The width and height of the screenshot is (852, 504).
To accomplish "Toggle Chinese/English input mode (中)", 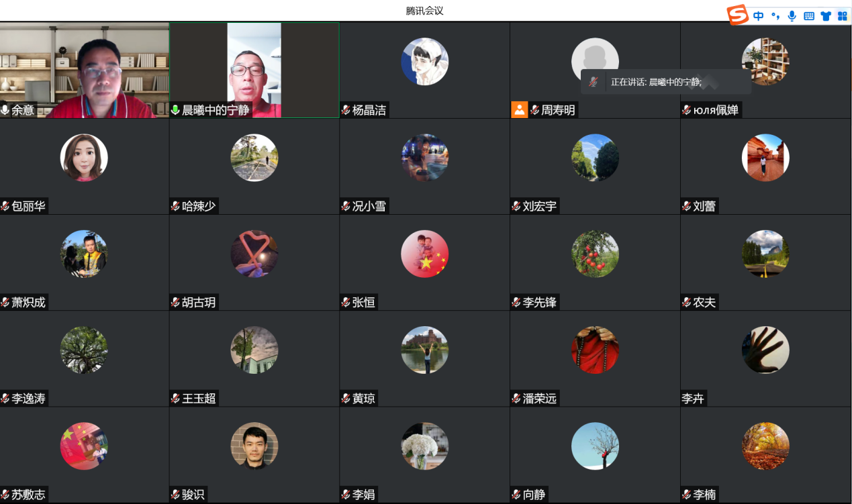I will 759,16.
